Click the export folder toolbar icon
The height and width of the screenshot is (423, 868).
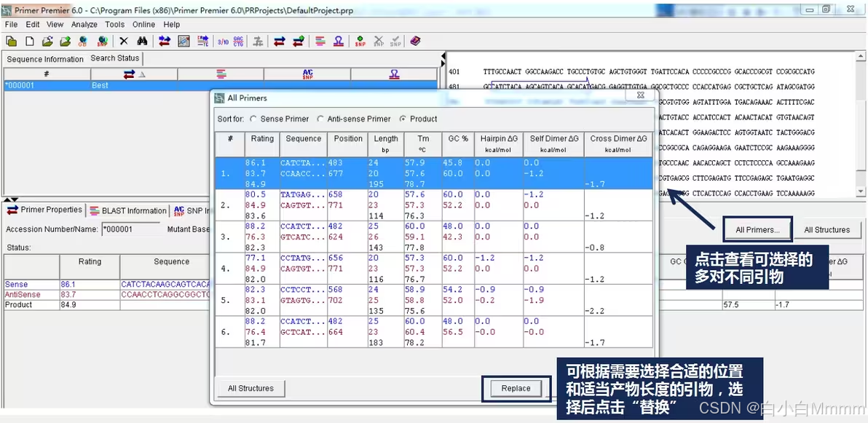[66, 41]
